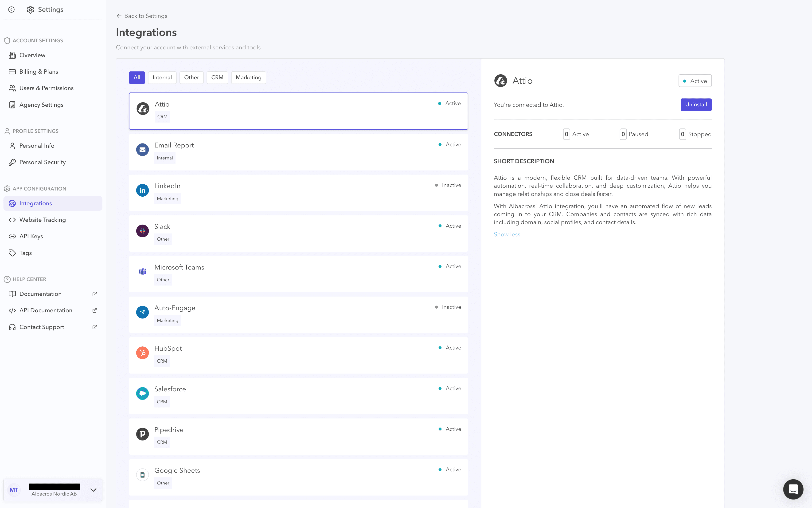Click the Microsoft Teams integration name
The width and height of the screenshot is (812, 508).
click(179, 267)
